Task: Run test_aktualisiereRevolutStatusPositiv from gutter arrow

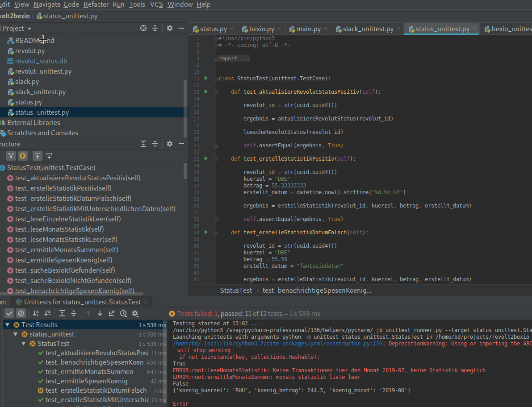Action: (x=206, y=92)
